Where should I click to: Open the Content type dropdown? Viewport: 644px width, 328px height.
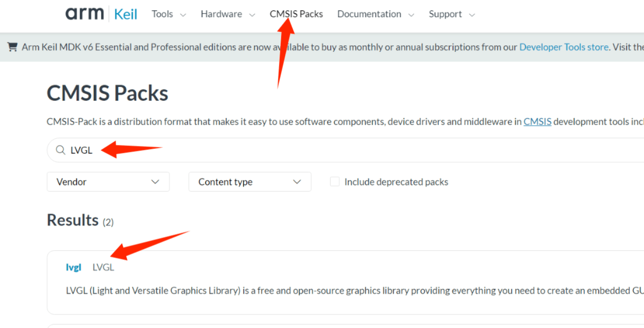(x=250, y=182)
